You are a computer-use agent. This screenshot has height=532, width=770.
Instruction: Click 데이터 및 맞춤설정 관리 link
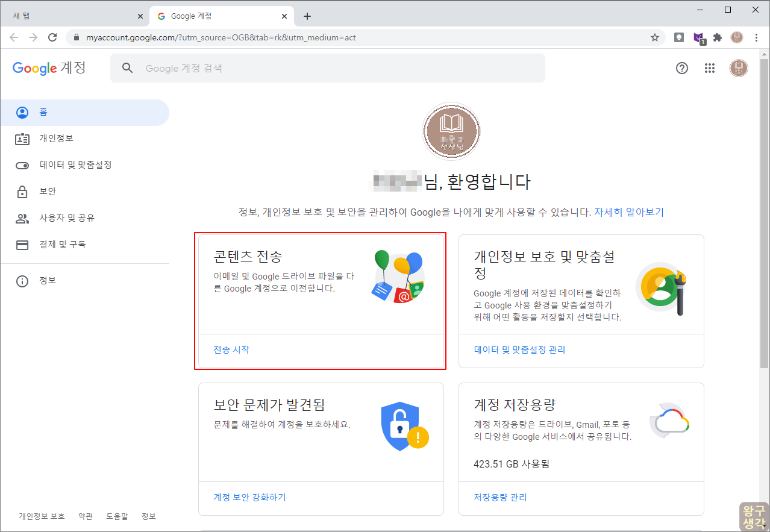pyautogui.click(x=519, y=349)
